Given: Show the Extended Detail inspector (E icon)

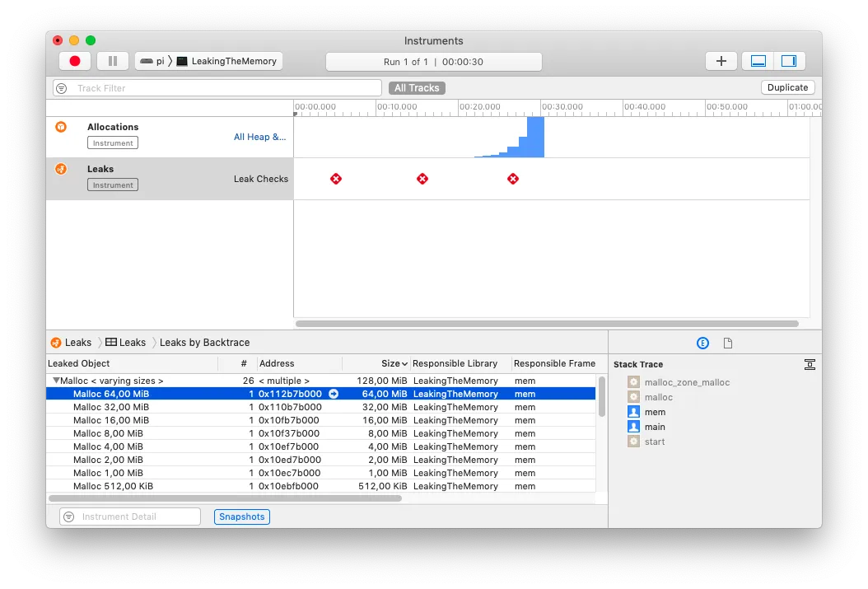Looking at the screenshot, I should [702, 344].
